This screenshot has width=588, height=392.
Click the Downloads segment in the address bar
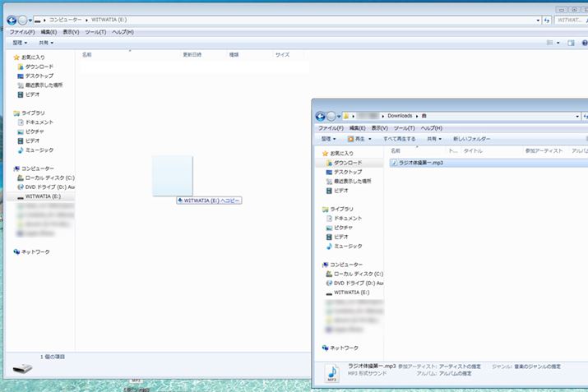click(400, 116)
